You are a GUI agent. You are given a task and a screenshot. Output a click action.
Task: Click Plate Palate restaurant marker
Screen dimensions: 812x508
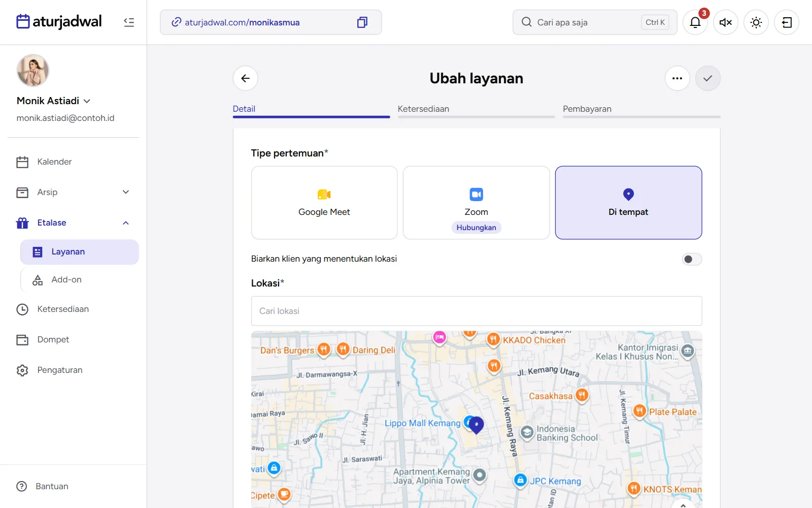tap(639, 411)
